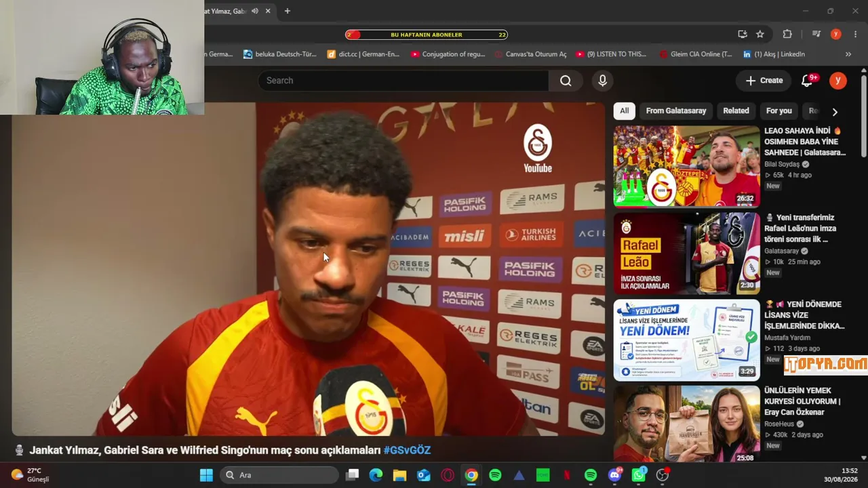
Task: Click the install app icon in address bar
Action: (743, 35)
